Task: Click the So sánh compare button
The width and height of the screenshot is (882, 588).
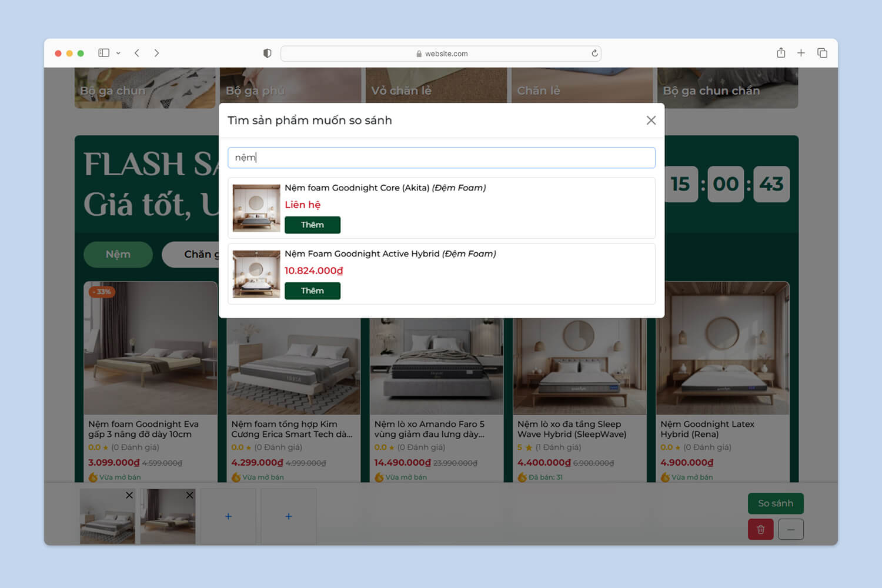Action: coord(776,503)
